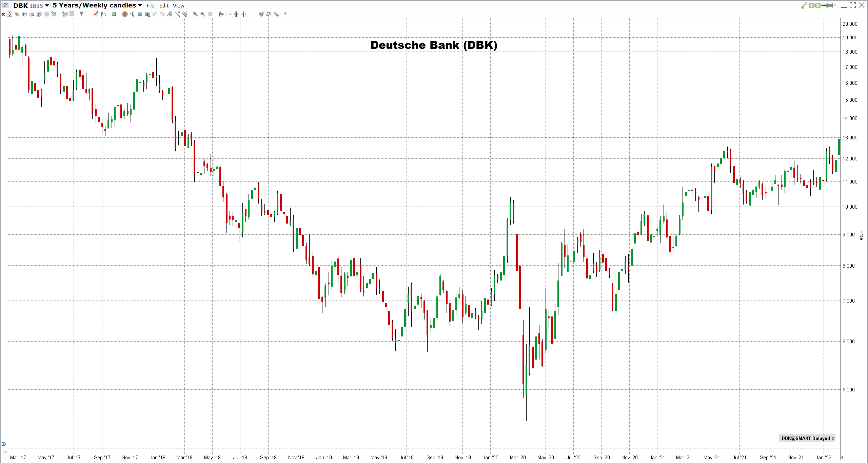Image resolution: width=868 pixels, height=463 pixels.
Task: Open chart settings with toolbar wrench icon
Action: click(276, 14)
